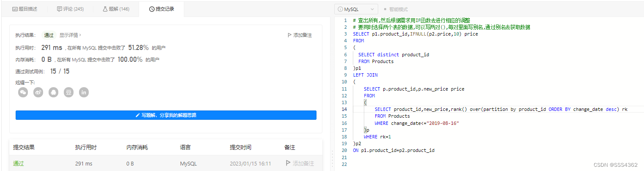
Task: Click the 写题解 share solution button
Action: 166,115
